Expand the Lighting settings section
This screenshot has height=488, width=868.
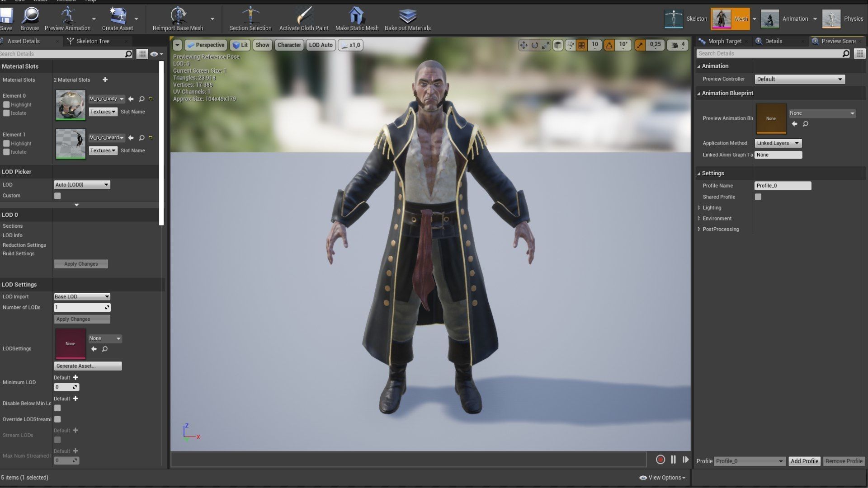[699, 207]
